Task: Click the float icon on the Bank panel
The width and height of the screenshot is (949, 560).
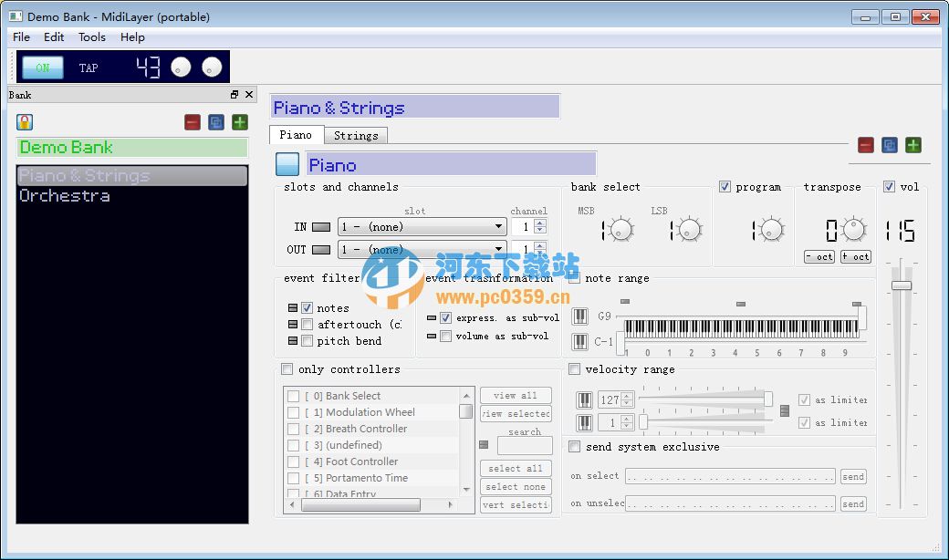Action: tap(234, 94)
